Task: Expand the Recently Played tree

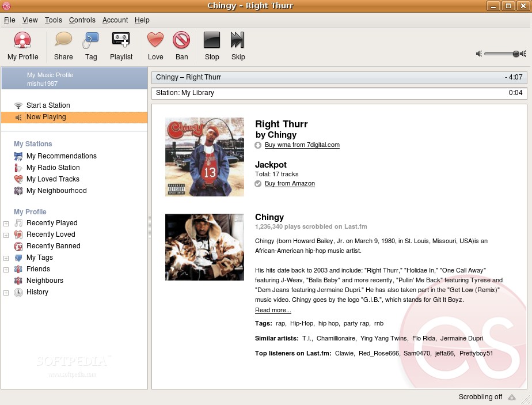Action: point(6,224)
